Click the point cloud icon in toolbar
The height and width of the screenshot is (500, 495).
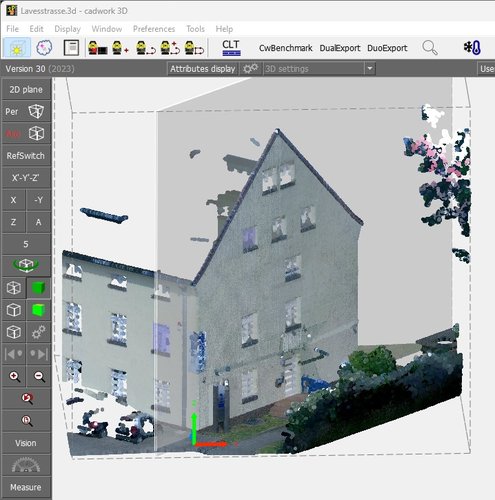(x=44, y=48)
